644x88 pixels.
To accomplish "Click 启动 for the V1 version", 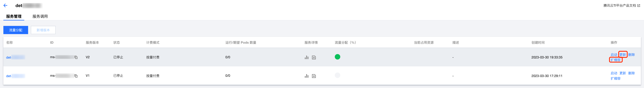I will pos(614,73).
